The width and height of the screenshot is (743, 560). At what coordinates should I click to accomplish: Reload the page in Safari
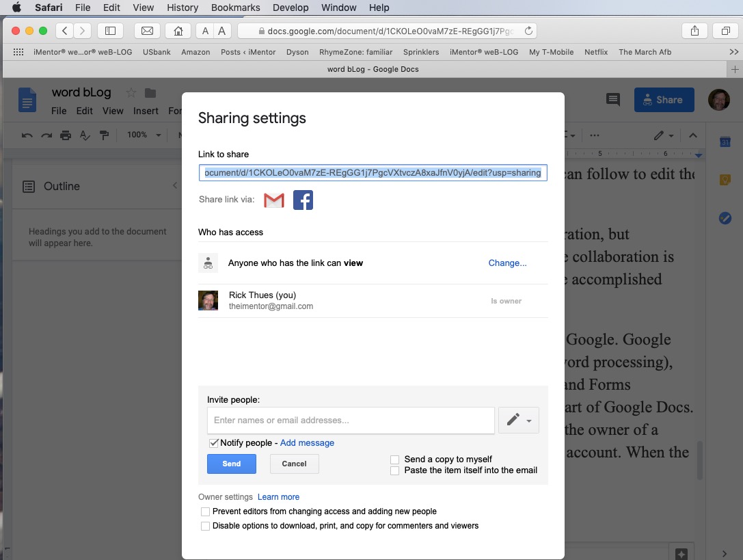(528, 31)
